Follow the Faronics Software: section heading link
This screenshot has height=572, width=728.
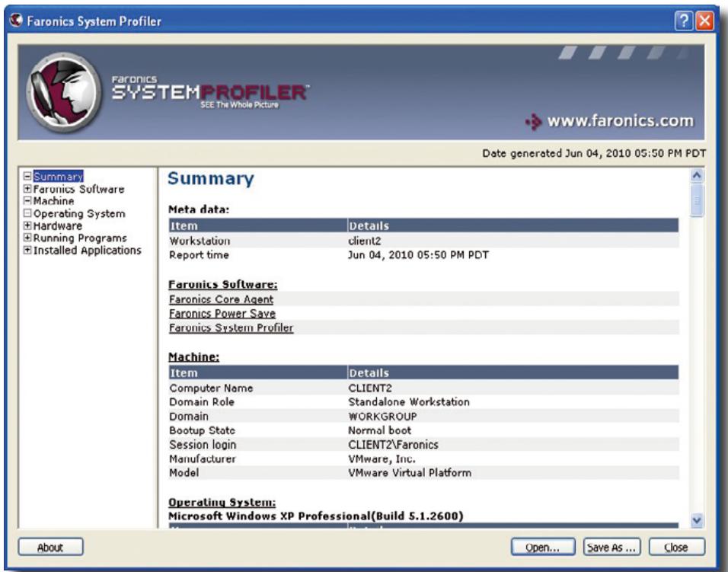(x=223, y=284)
